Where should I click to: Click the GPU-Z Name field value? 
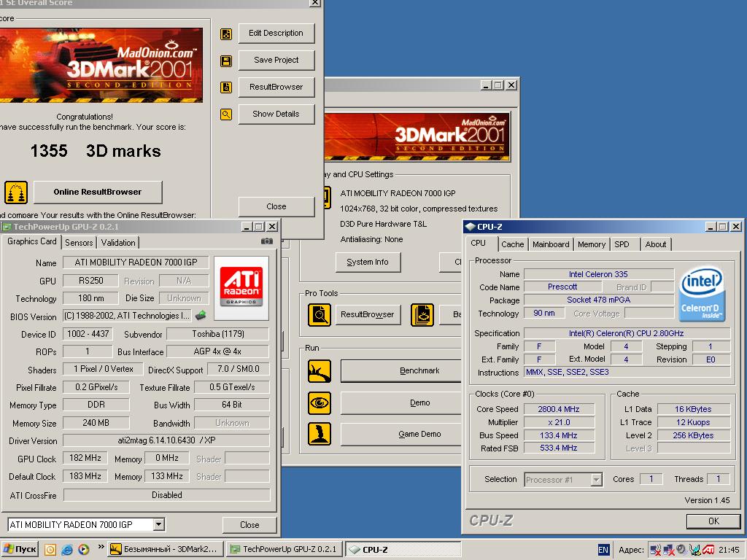pos(136,262)
